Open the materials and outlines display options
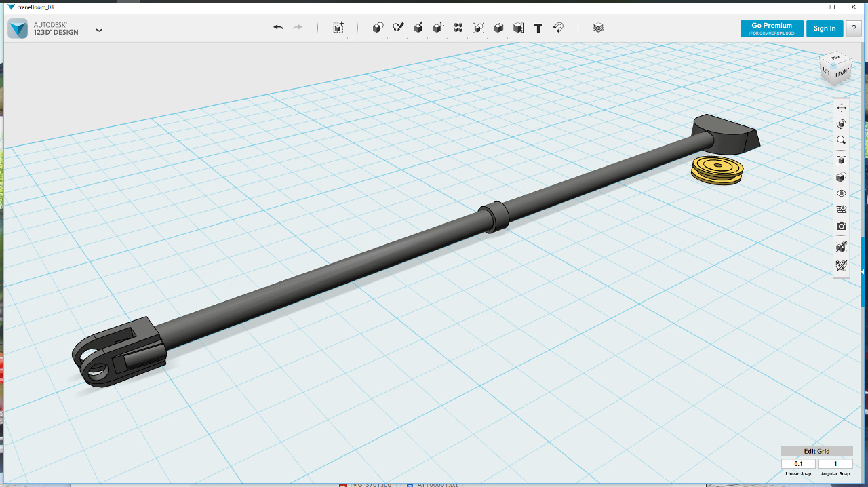Screen dimensions: 868x487 (x=842, y=177)
